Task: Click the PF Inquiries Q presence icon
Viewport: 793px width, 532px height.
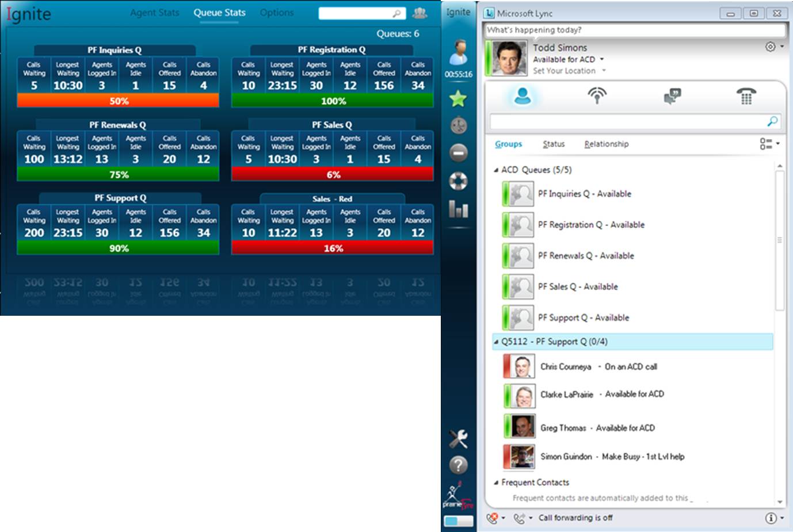Action: point(518,194)
